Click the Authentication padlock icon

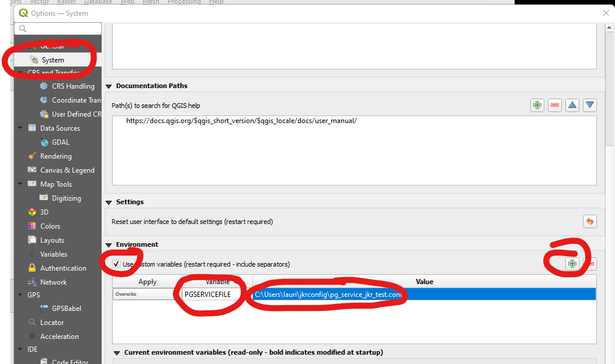(32, 268)
